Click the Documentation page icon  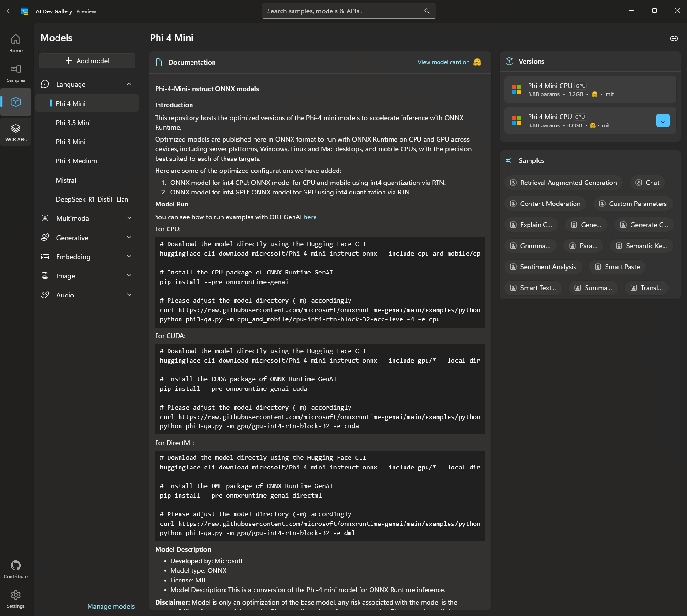tap(159, 62)
